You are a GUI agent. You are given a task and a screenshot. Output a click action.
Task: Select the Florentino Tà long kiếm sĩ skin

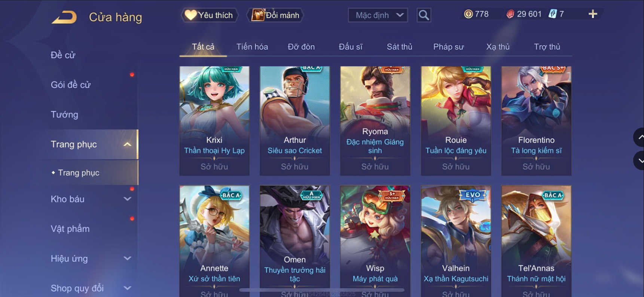(536, 121)
